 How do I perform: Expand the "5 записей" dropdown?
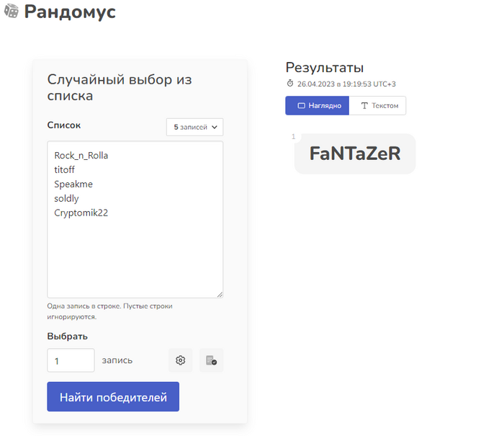pos(195,127)
